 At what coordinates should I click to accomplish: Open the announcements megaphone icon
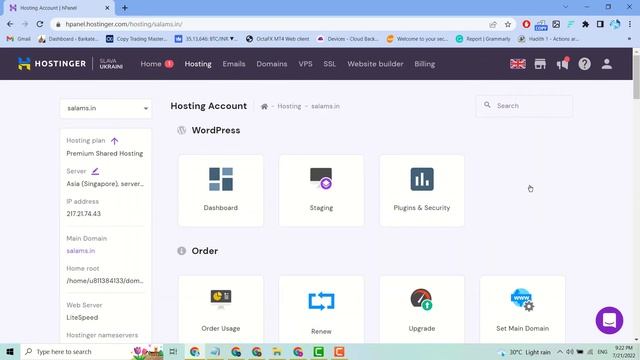point(562,64)
